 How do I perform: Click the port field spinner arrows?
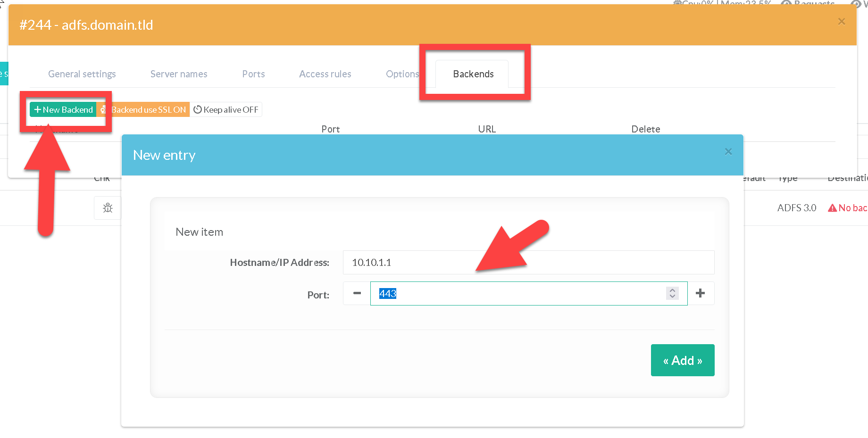click(672, 293)
